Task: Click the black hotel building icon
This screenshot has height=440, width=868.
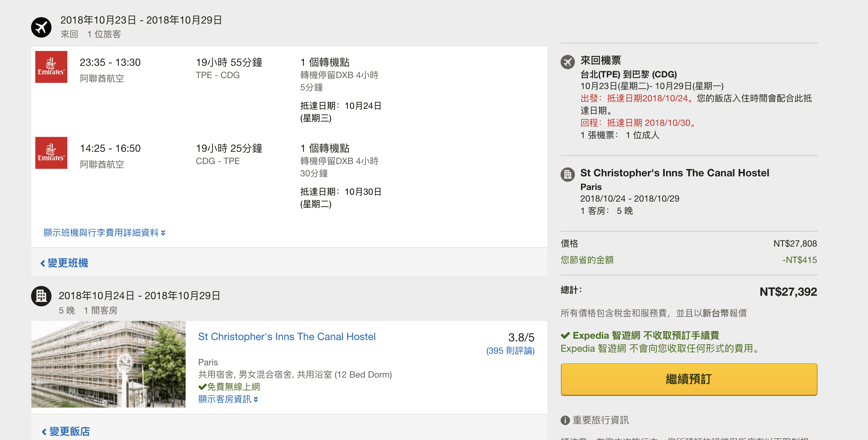Action: [41, 296]
